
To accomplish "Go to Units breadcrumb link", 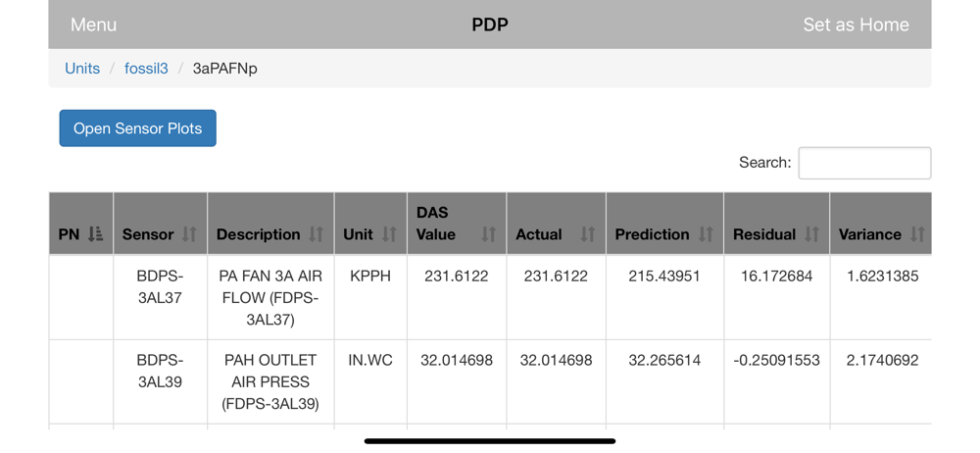I will point(82,69).
